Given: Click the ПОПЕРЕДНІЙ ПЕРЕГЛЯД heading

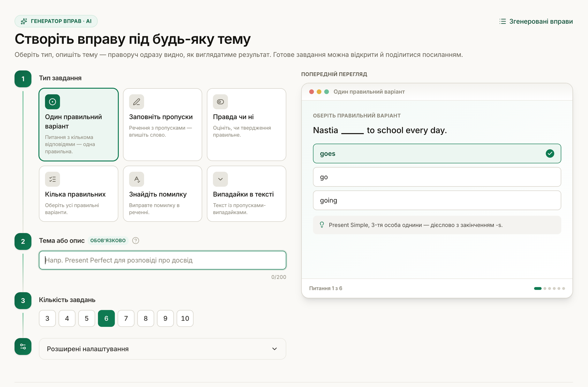Looking at the screenshot, I should click(x=334, y=74).
